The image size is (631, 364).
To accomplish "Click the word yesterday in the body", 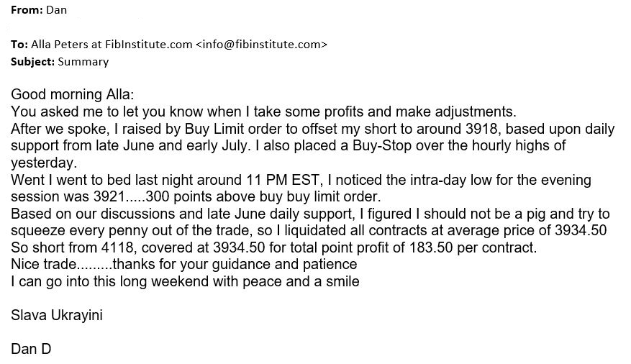I will point(42,163).
